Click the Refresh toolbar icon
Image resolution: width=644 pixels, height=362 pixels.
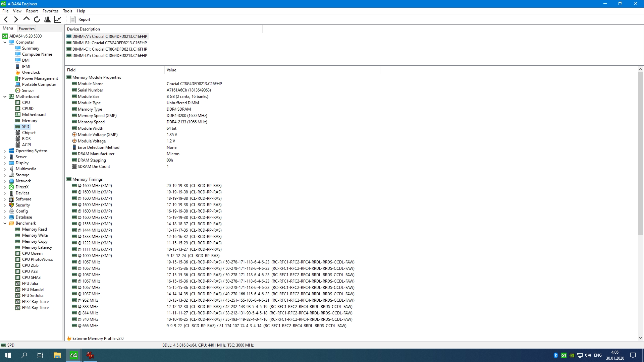37,19
